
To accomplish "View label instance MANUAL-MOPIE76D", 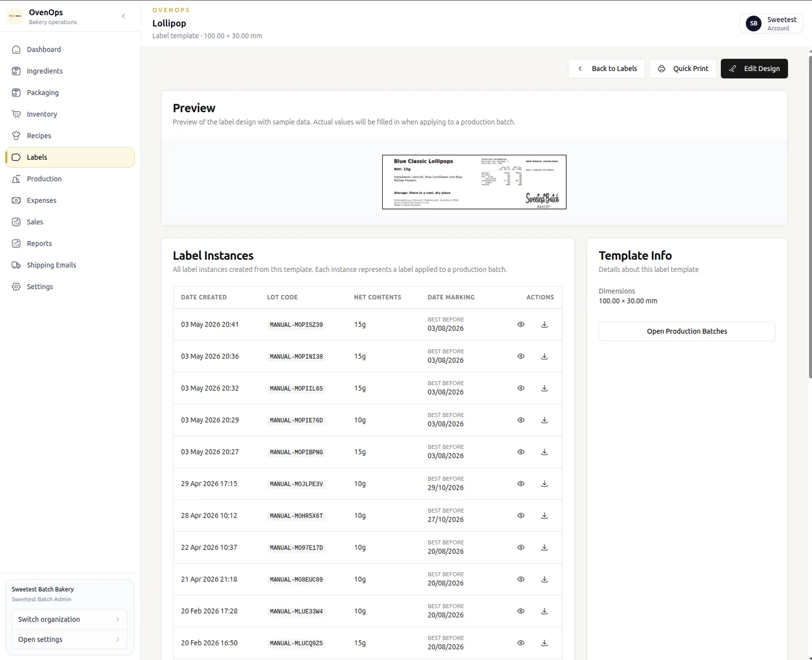I will (521, 420).
